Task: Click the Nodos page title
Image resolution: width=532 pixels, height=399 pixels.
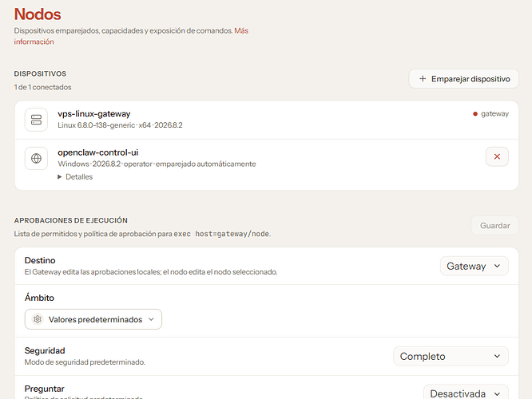Action: point(38,14)
